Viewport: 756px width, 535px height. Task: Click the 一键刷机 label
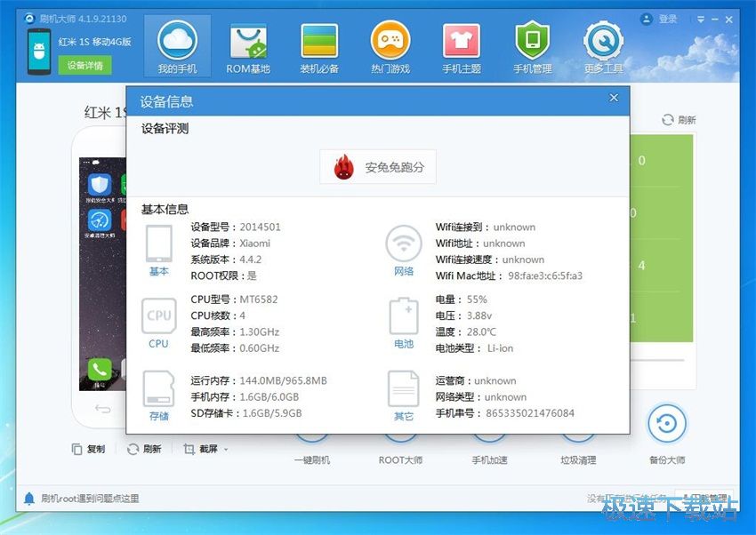click(x=312, y=459)
